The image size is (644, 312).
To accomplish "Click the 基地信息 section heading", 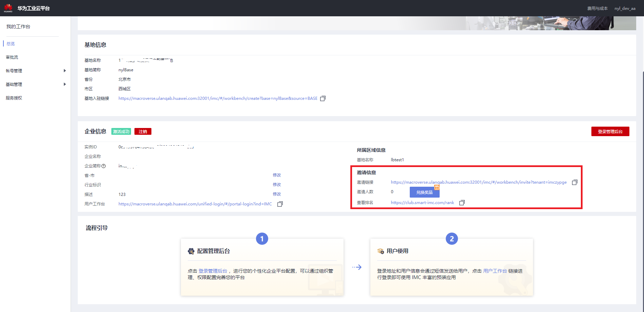I will (x=95, y=45).
